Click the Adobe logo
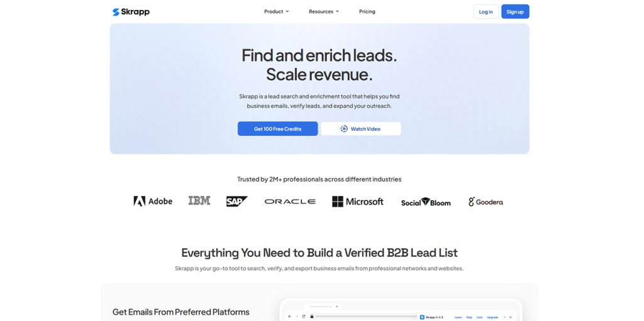This screenshot has width=644, height=321. [x=153, y=201]
